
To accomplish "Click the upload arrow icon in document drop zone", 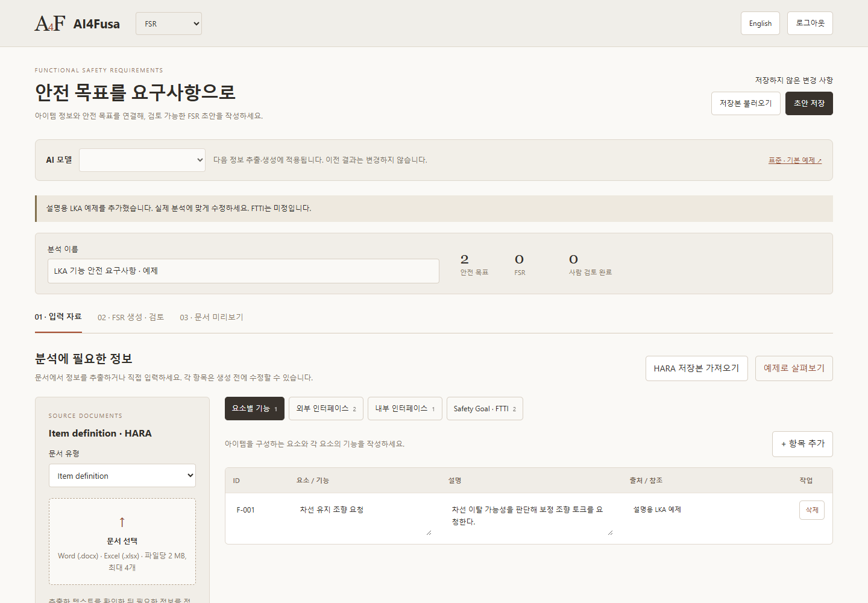I will tap(122, 522).
